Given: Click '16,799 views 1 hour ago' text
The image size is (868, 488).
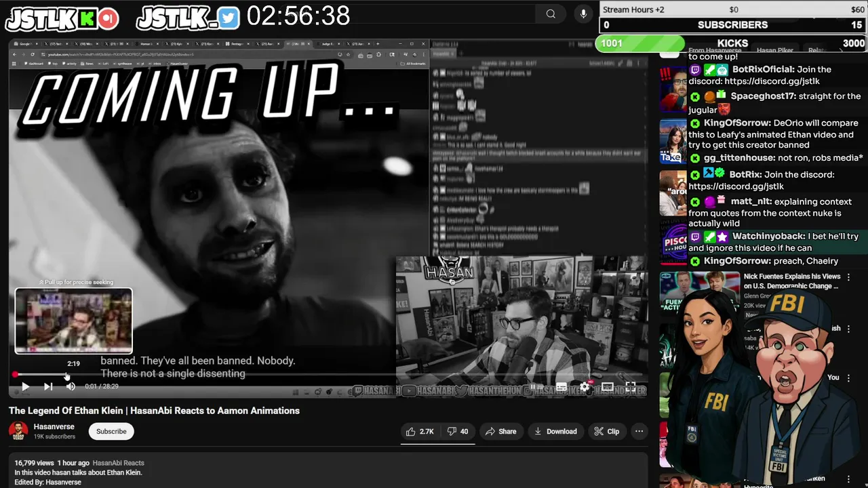Looking at the screenshot, I should click(x=52, y=463).
